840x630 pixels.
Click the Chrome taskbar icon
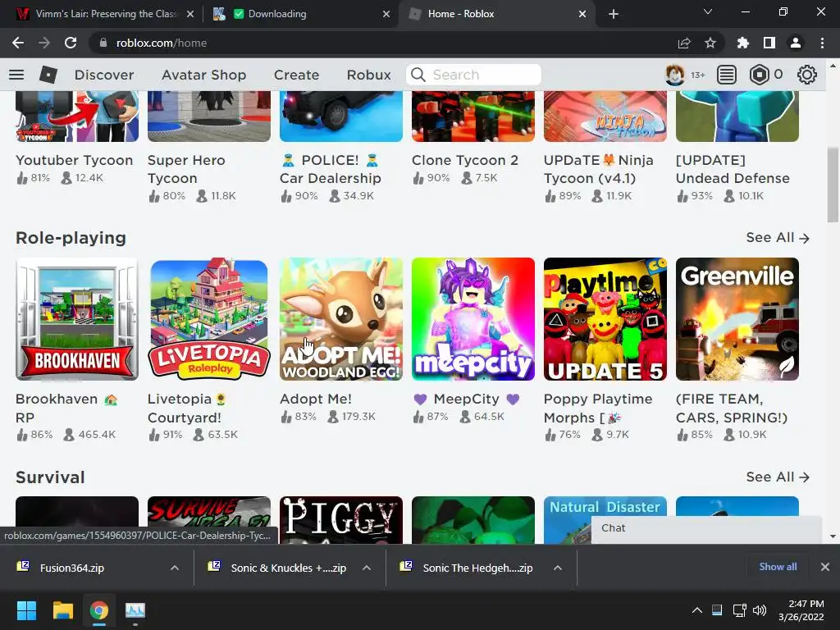(x=99, y=610)
